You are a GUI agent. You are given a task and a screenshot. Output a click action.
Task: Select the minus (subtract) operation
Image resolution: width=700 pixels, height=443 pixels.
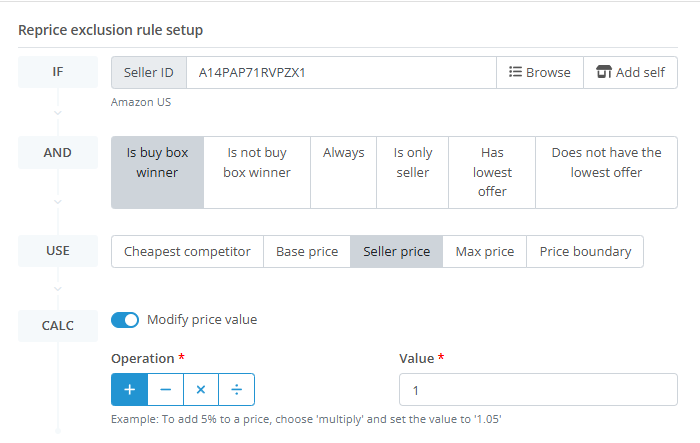coord(166,389)
